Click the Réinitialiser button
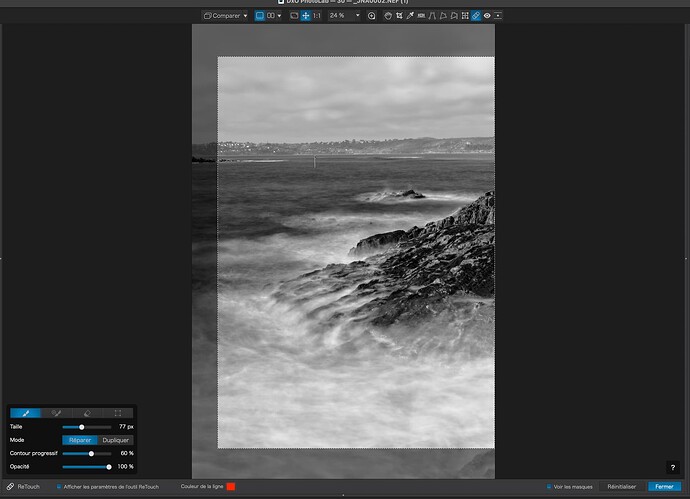Viewport: 690px width, 499px height. [x=621, y=487]
